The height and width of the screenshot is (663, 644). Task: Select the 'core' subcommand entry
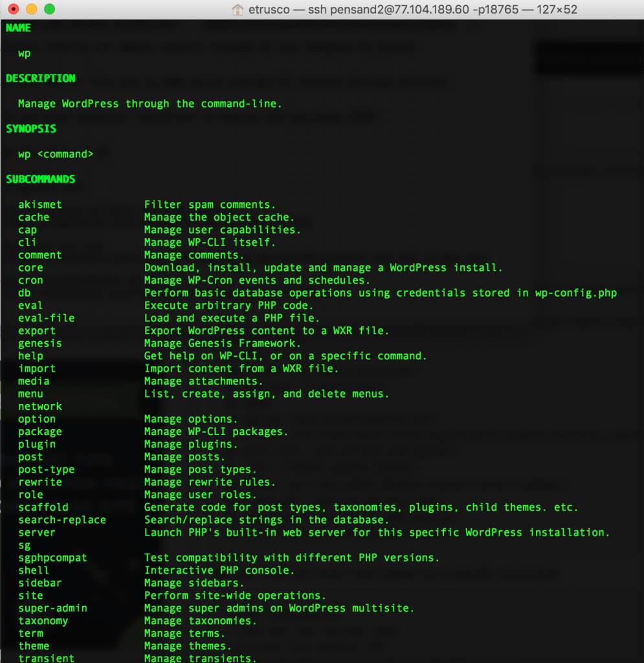(x=30, y=267)
